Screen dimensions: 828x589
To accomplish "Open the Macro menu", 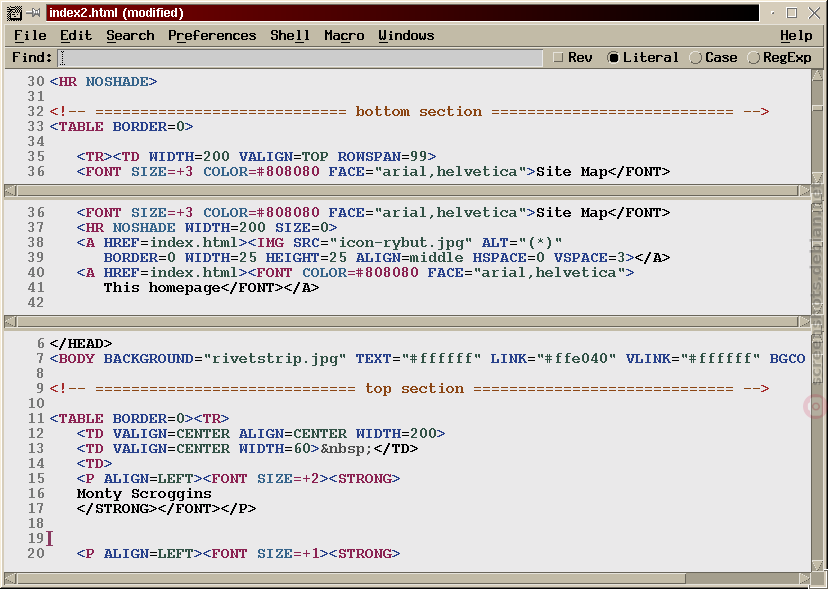I will 344,35.
